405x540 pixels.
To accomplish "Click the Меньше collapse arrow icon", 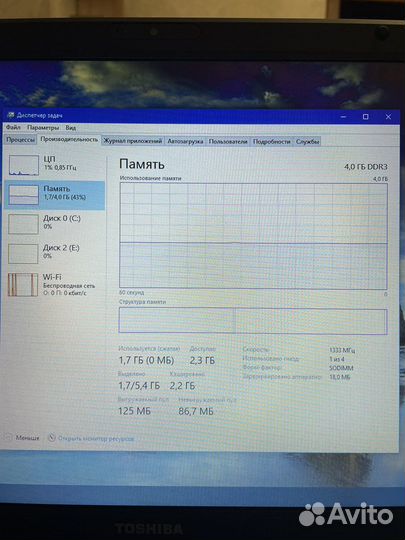I will pos(9,437).
